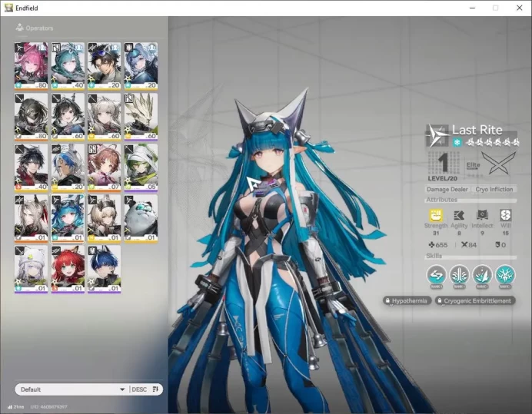Click the LEVEL/20 label
The image size is (532, 414).
[x=442, y=178]
